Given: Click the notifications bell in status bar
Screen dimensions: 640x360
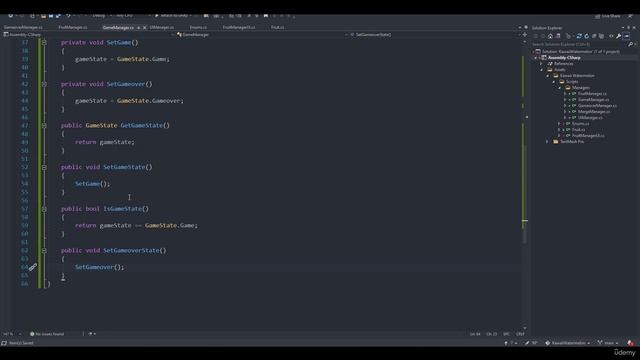Looking at the screenshot, I should coord(630,343).
